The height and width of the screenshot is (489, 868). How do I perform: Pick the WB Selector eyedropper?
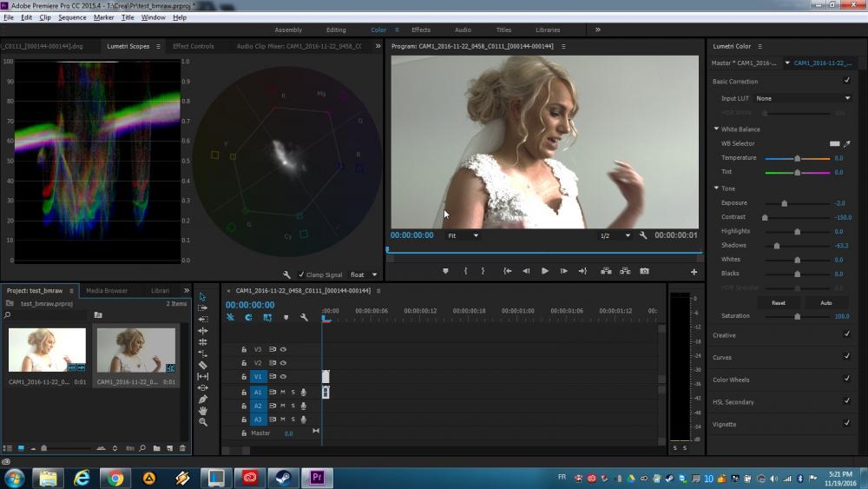click(x=846, y=144)
